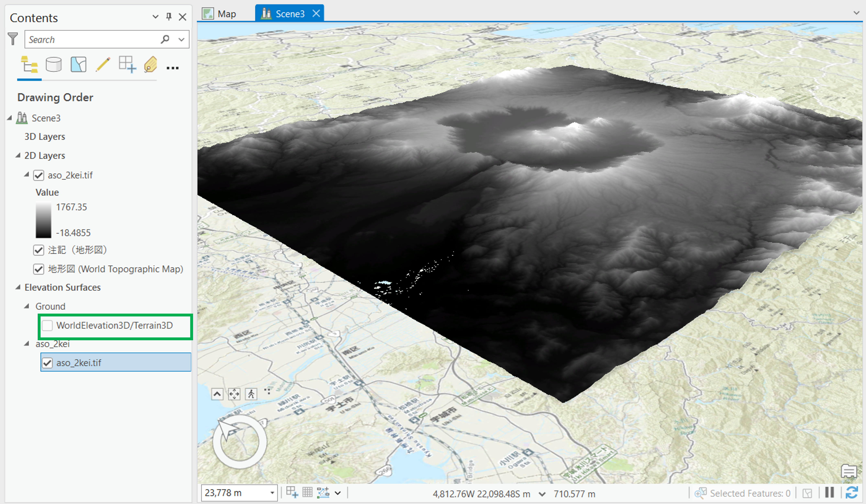Image resolution: width=866 pixels, height=504 pixels.
Task: Click the -18.4855 minimum value label
Action: tap(73, 233)
